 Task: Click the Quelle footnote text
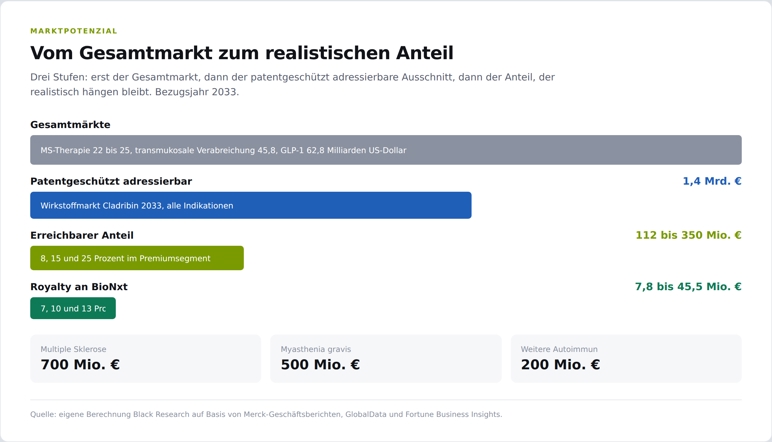click(x=266, y=414)
